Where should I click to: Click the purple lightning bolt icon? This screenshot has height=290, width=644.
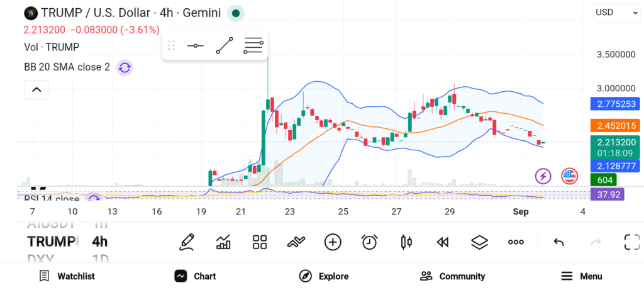click(543, 176)
